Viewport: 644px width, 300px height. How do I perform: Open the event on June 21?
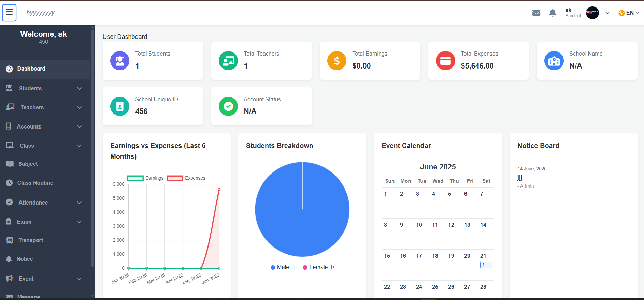click(x=486, y=265)
